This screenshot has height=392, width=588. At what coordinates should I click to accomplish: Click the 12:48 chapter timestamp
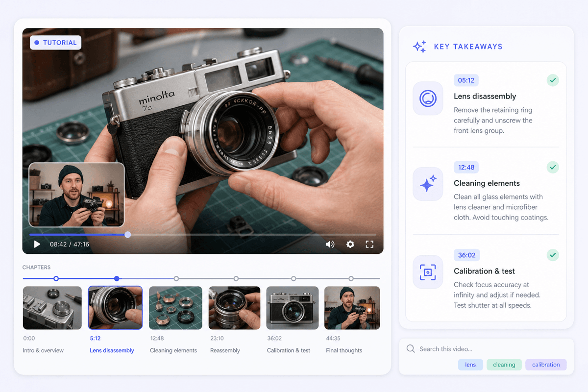click(157, 338)
